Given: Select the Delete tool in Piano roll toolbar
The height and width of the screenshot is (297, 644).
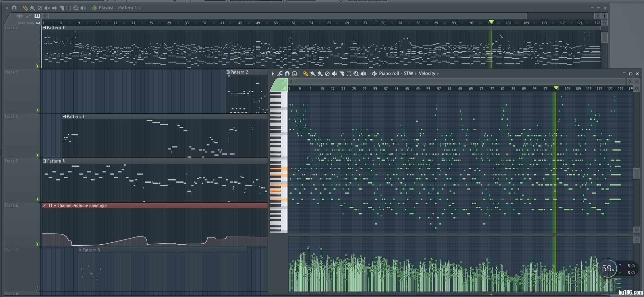Looking at the screenshot, I should (327, 74).
